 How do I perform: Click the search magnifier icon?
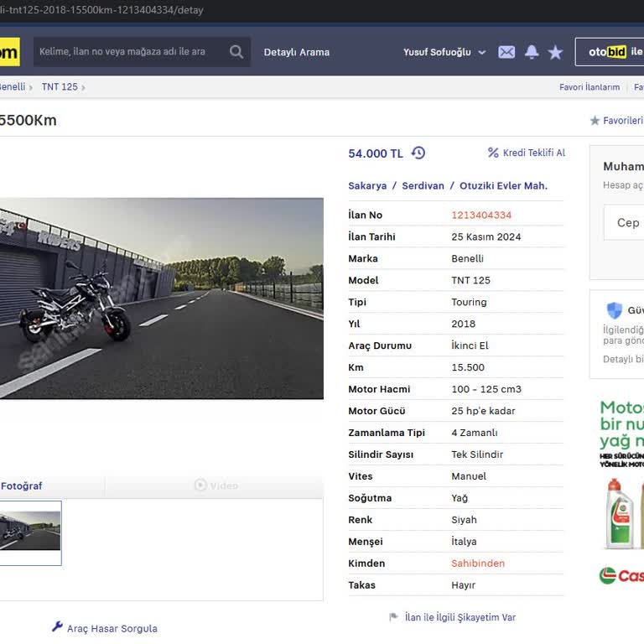(236, 52)
